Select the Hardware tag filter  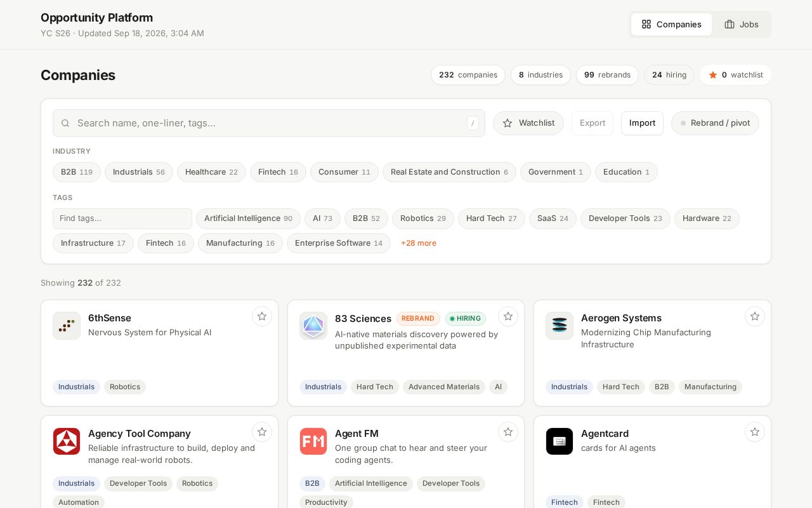707,218
